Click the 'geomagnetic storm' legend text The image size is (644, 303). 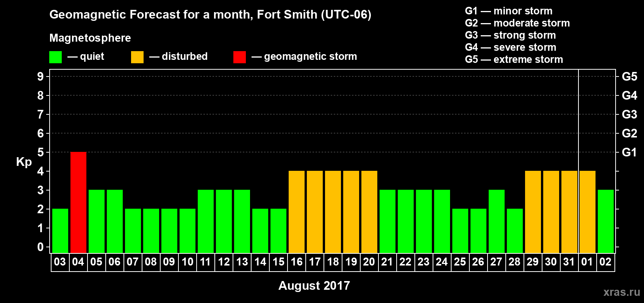click(x=311, y=57)
